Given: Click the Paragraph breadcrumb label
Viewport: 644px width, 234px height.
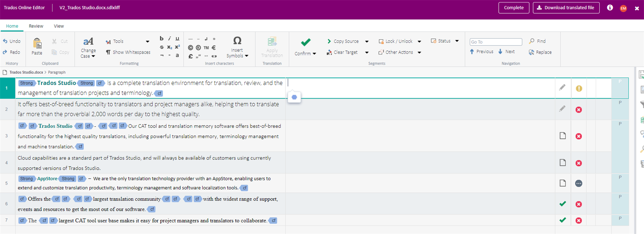Looking at the screenshot, I should pyautogui.click(x=57, y=72).
